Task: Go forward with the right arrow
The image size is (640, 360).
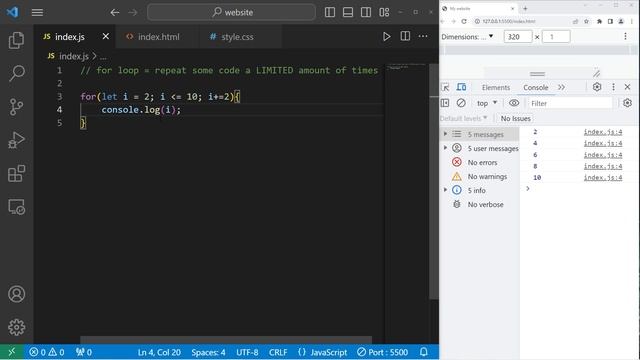Action: 133,13
